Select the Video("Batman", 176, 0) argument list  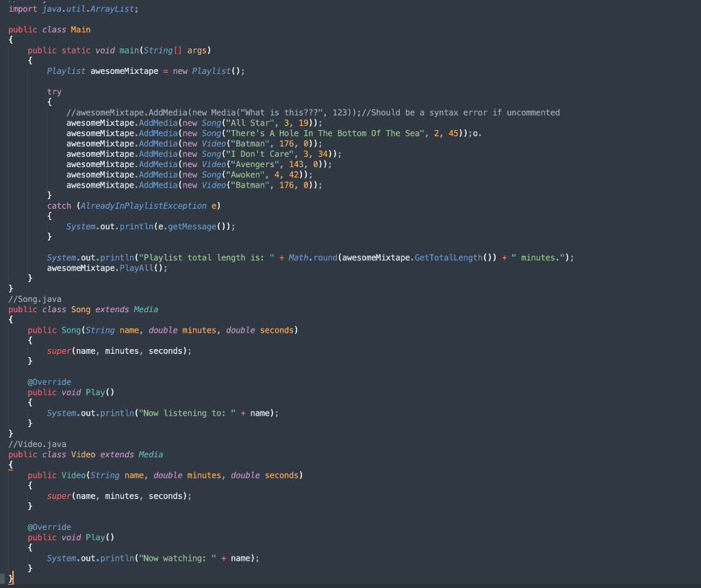[x=270, y=143]
